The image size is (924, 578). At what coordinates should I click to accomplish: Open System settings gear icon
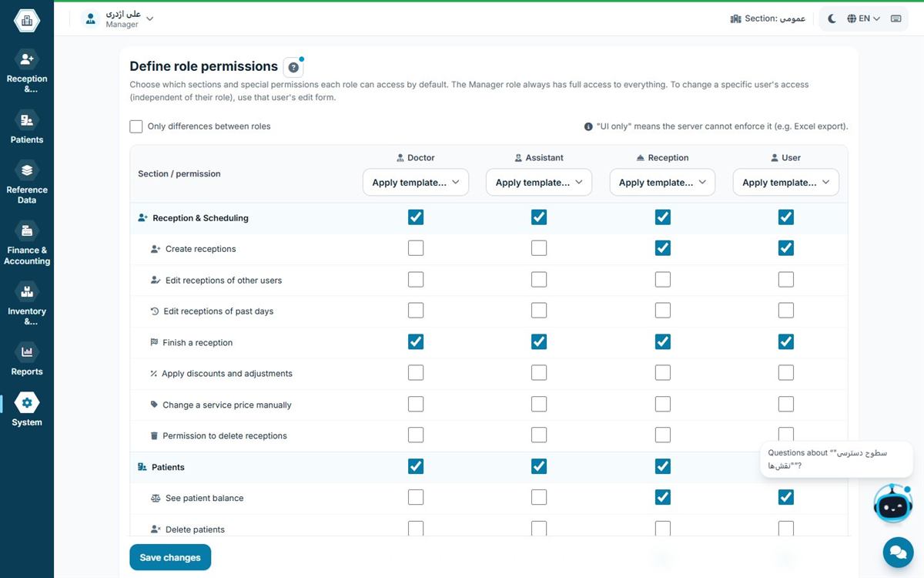click(x=27, y=403)
